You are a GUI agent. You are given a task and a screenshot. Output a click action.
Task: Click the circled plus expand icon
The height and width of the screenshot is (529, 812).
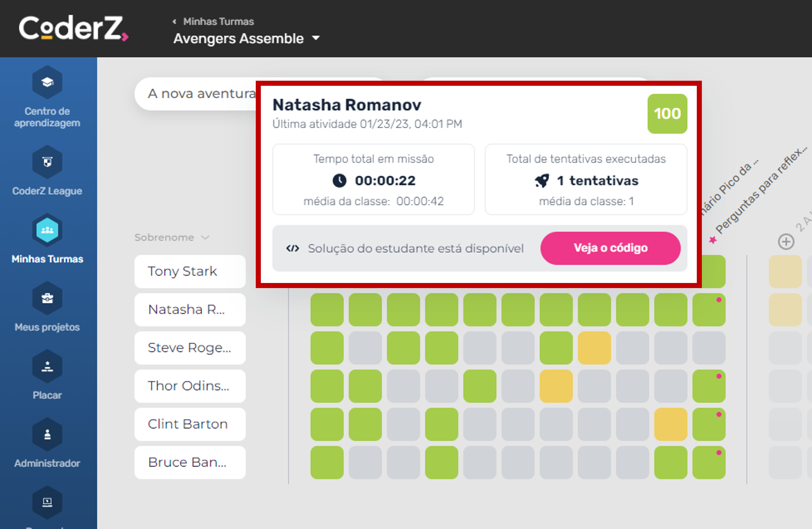click(x=786, y=242)
